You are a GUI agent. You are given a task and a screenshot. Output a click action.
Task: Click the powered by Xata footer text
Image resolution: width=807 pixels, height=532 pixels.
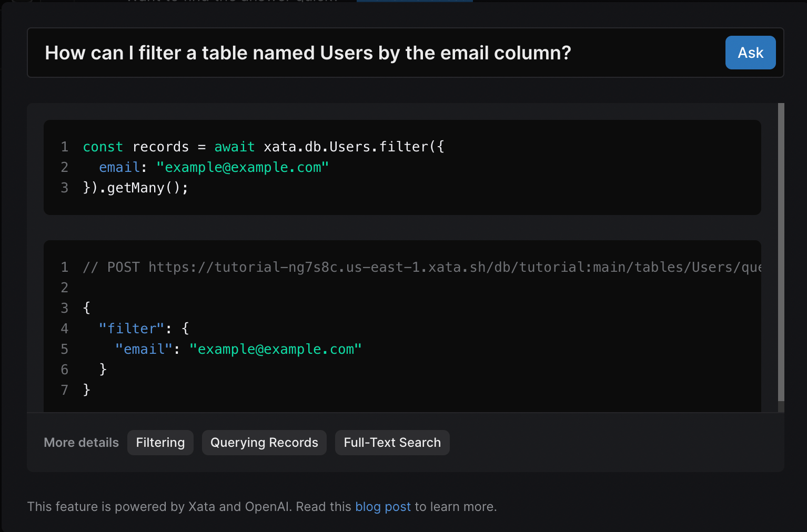(158, 507)
